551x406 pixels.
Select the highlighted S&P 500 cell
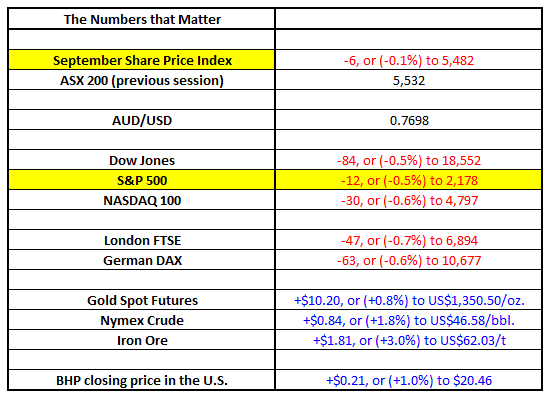pos(142,180)
